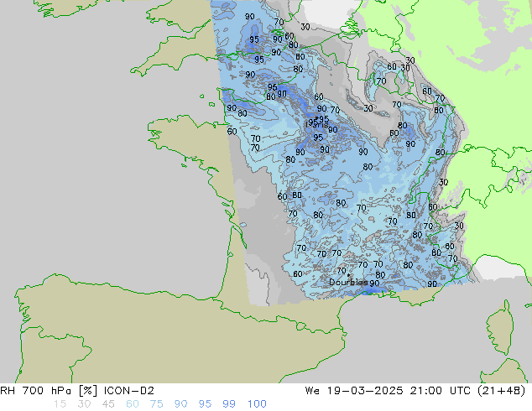Select the legend value 75
This screenshot has height=411, width=532.
[156, 404]
